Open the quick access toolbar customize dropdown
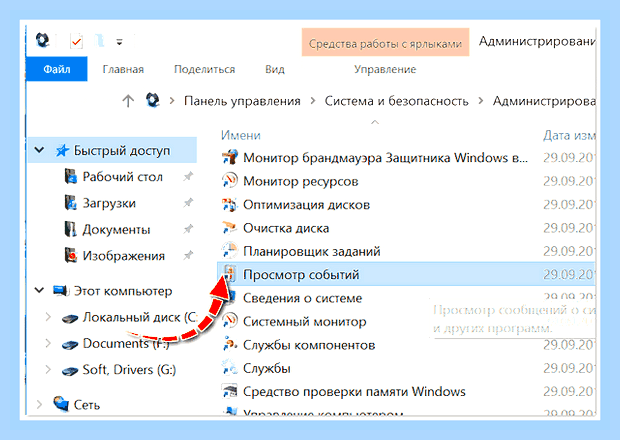The height and width of the screenshot is (440, 620). [119, 42]
